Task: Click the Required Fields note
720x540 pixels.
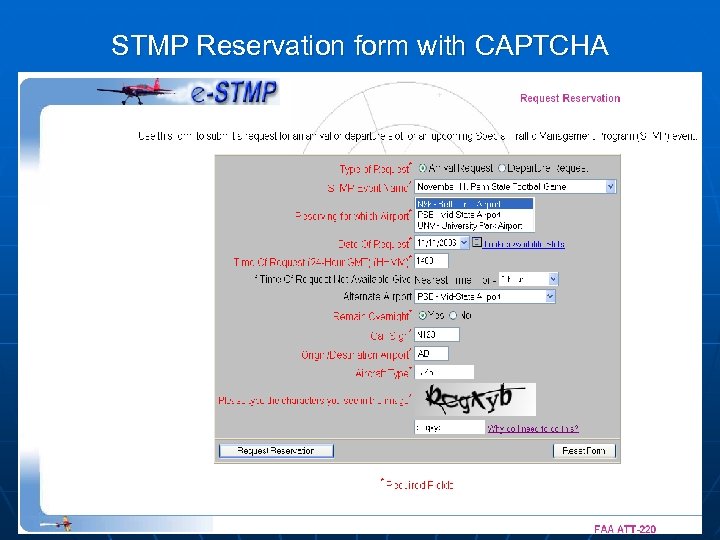Action: [417, 484]
